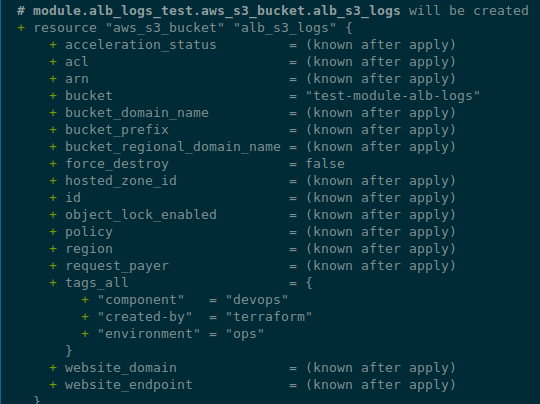Select the "test-module-alb-logs" bucket value
The image size is (540, 404).
393,96
